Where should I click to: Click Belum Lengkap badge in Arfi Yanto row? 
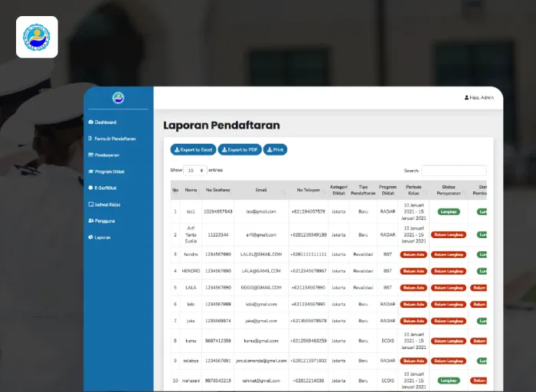tap(449, 235)
